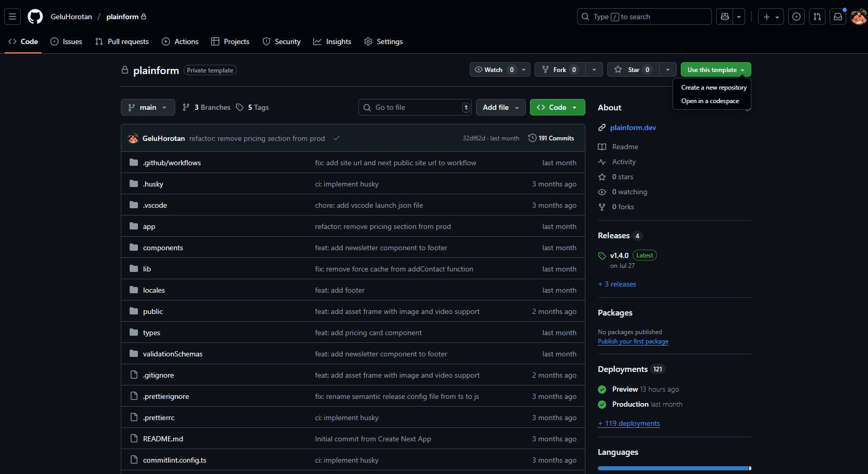Open the green Code dropdown

tap(557, 107)
